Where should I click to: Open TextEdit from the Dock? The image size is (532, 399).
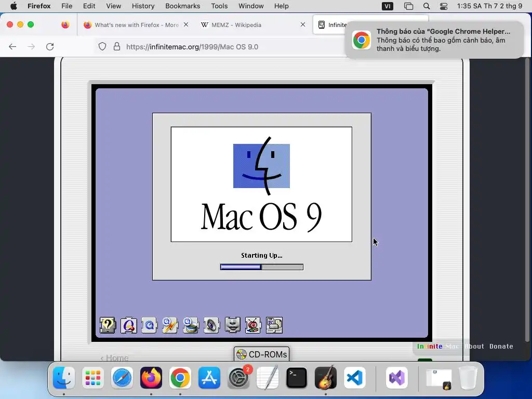pyautogui.click(x=268, y=378)
